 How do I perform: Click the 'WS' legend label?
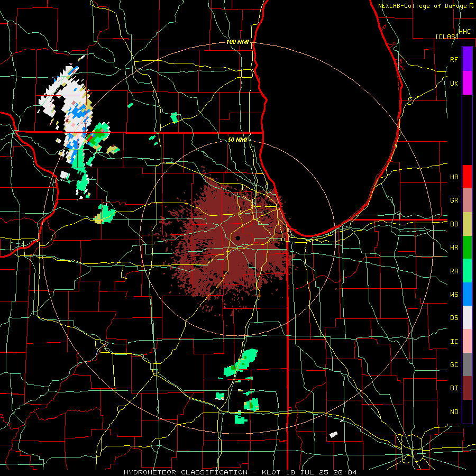tap(454, 295)
